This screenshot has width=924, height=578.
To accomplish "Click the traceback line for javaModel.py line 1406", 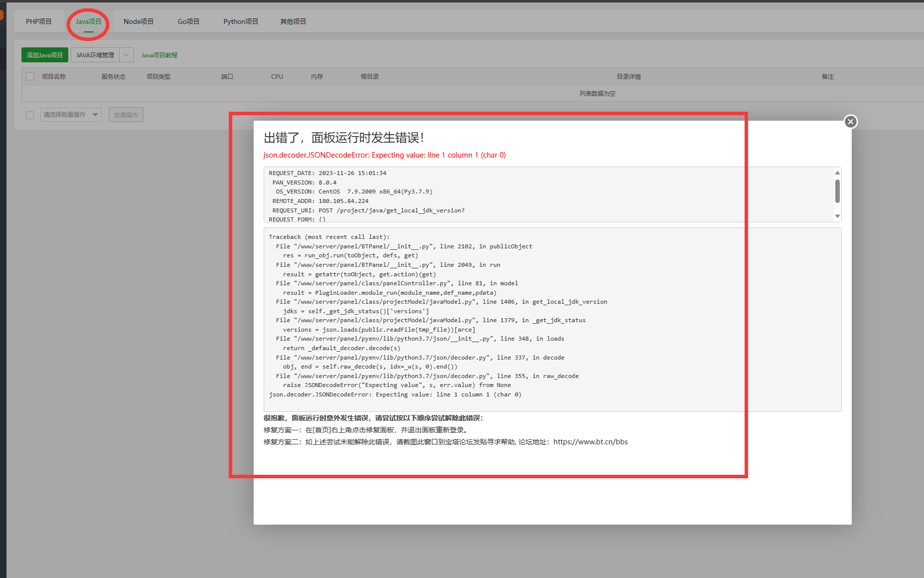I will click(442, 302).
